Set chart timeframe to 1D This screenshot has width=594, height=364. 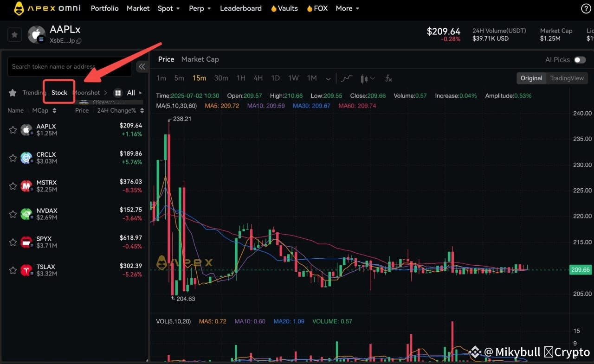click(275, 78)
